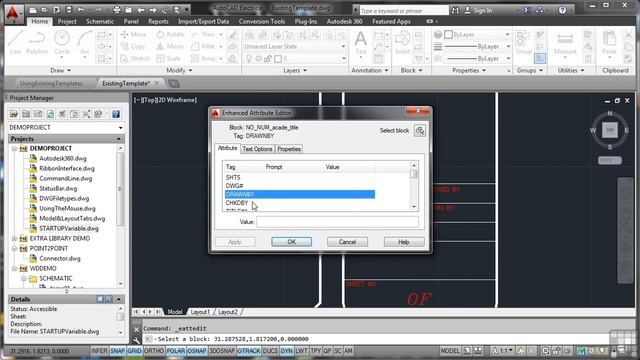Click the Stretch tool
This screenshot has height=360, width=640.
[135, 59]
